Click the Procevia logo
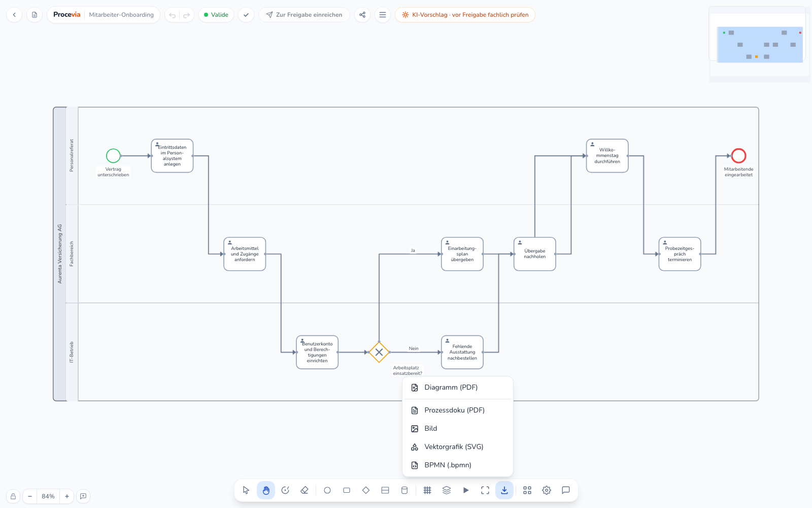Image resolution: width=812 pixels, height=508 pixels. pyautogui.click(x=66, y=15)
